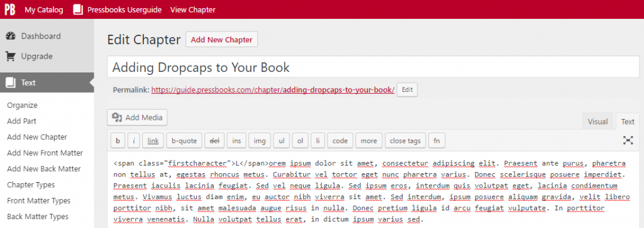This screenshot has width=644, height=228.
Task: Select View Chapter in top bar
Action: coord(192,9)
